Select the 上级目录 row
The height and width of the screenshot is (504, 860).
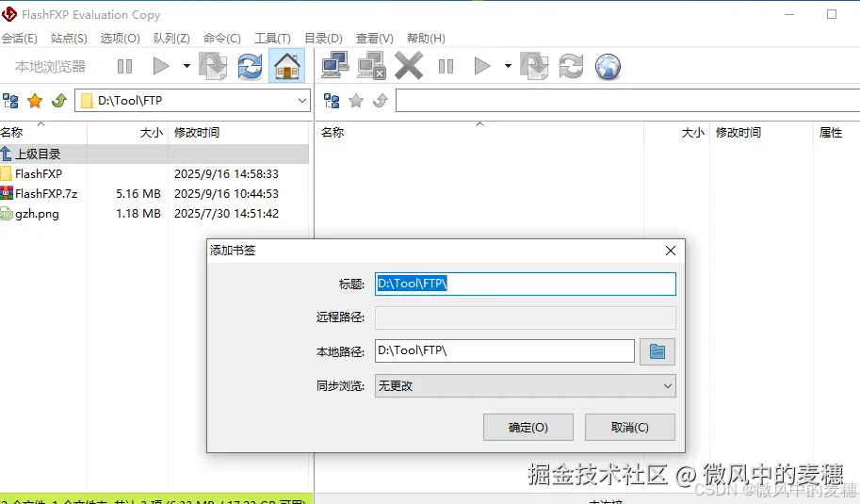pos(154,154)
